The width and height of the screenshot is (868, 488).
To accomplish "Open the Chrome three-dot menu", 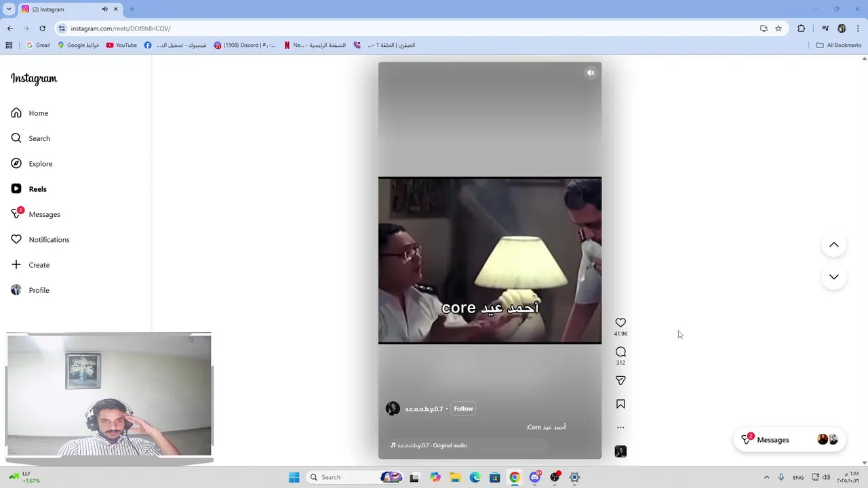I will (857, 28).
